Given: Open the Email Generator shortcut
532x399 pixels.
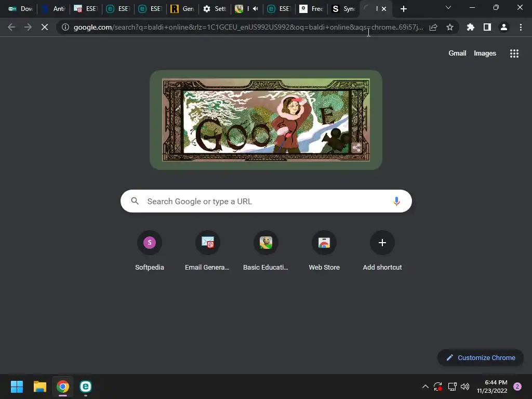Looking at the screenshot, I should coord(207,250).
